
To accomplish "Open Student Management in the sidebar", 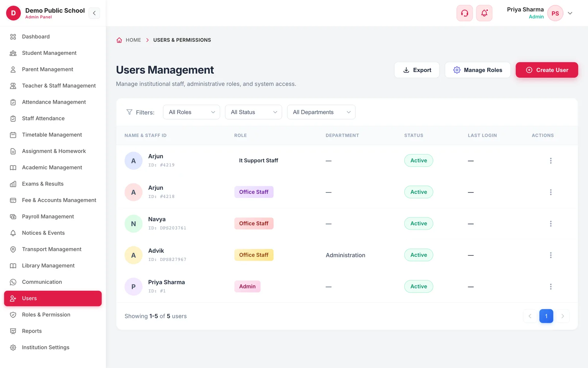I will pyautogui.click(x=53, y=53).
